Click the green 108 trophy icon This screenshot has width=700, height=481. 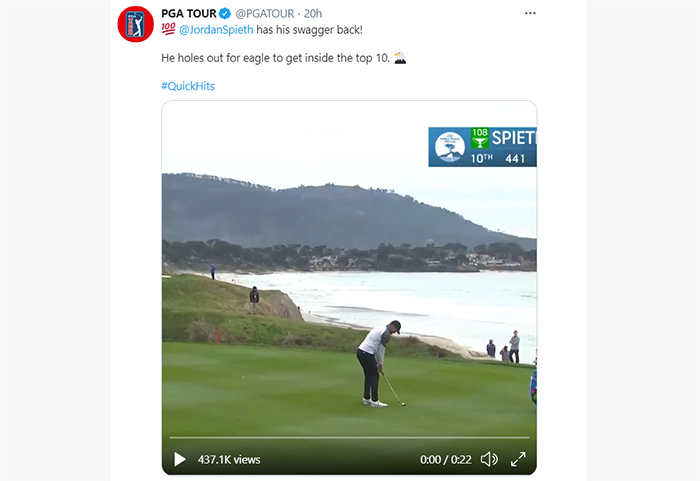pos(479,138)
